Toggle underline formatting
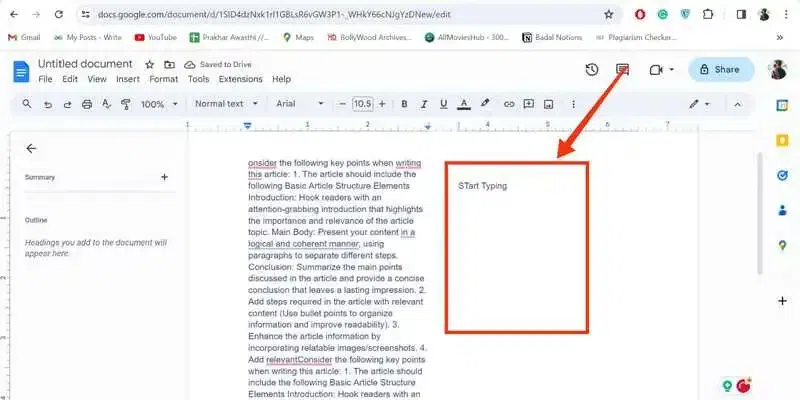Viewport: 800px width, 400px height. (443, 104)
